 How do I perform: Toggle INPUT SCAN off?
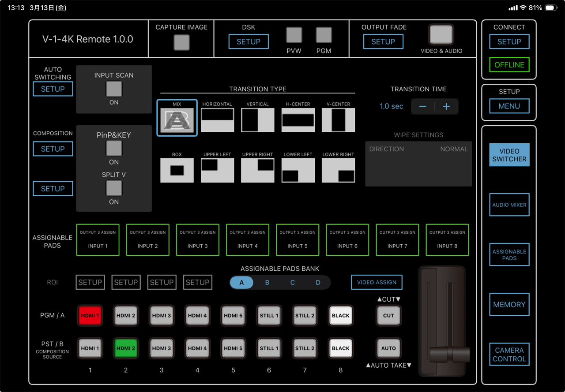coord(113,89)
